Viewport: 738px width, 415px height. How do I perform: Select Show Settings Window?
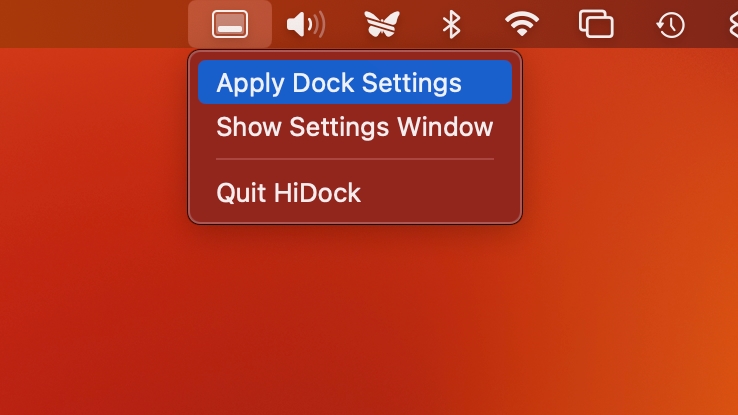pos(355,127)
